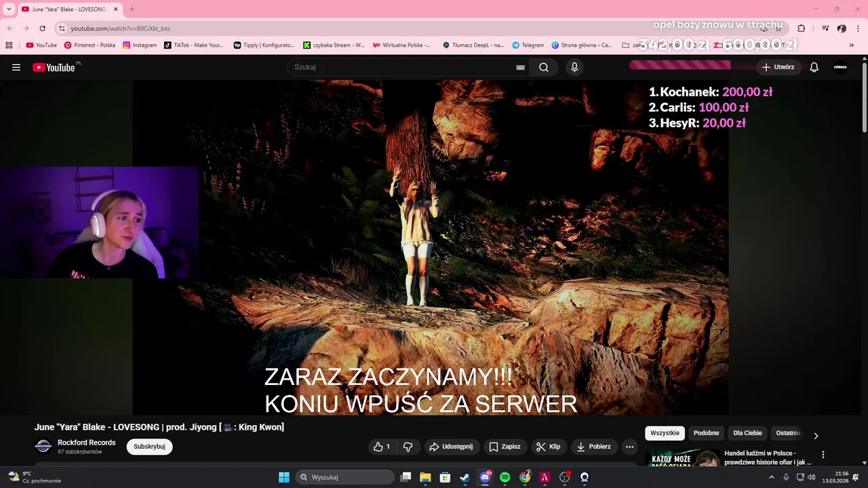Image resolution: width=868 pixels, height=488 pixels.
Task: Click the Rockford Records channel avatar
Action: (43, 446)
